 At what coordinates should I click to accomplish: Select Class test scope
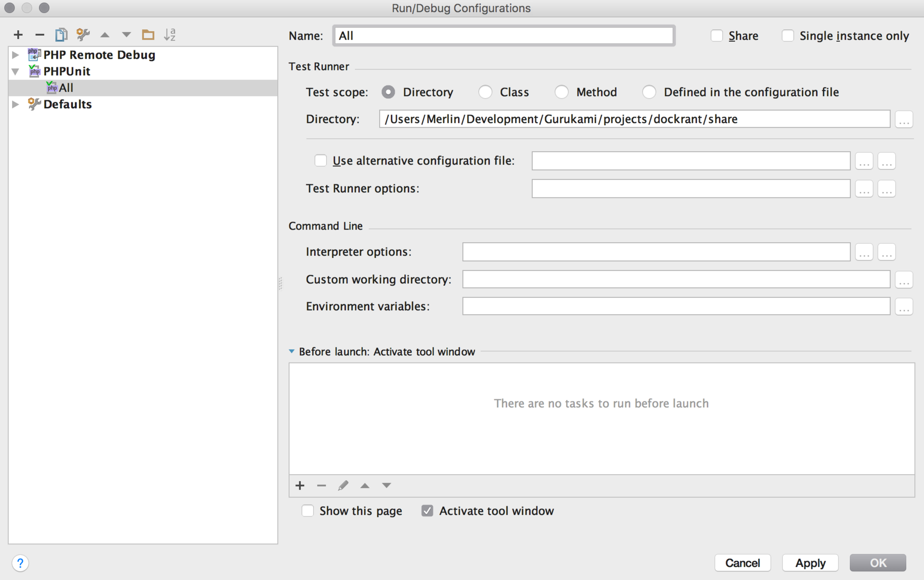[x=485, y=92]
